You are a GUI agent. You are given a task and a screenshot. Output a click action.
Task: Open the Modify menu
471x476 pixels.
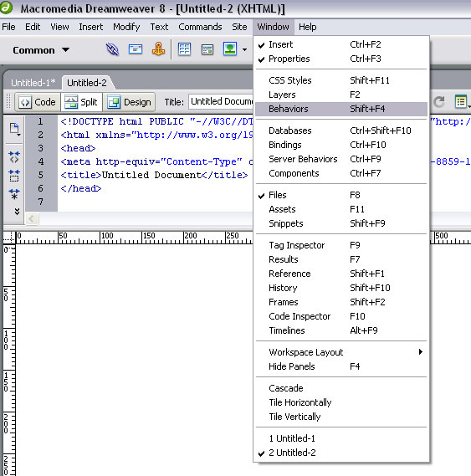coord(126,27)
